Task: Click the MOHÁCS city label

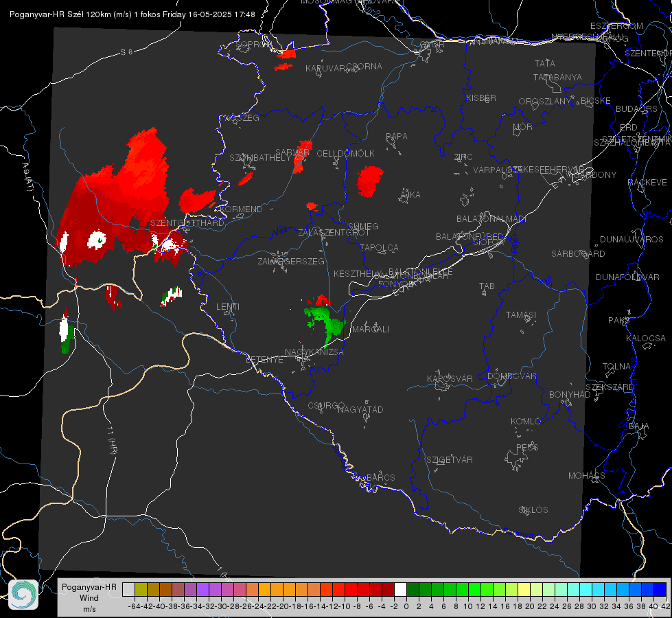Action: [587, 476]
